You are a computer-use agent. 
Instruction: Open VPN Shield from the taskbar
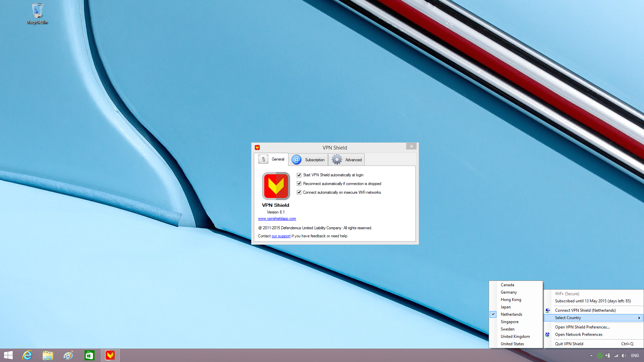tap(110, 355)
